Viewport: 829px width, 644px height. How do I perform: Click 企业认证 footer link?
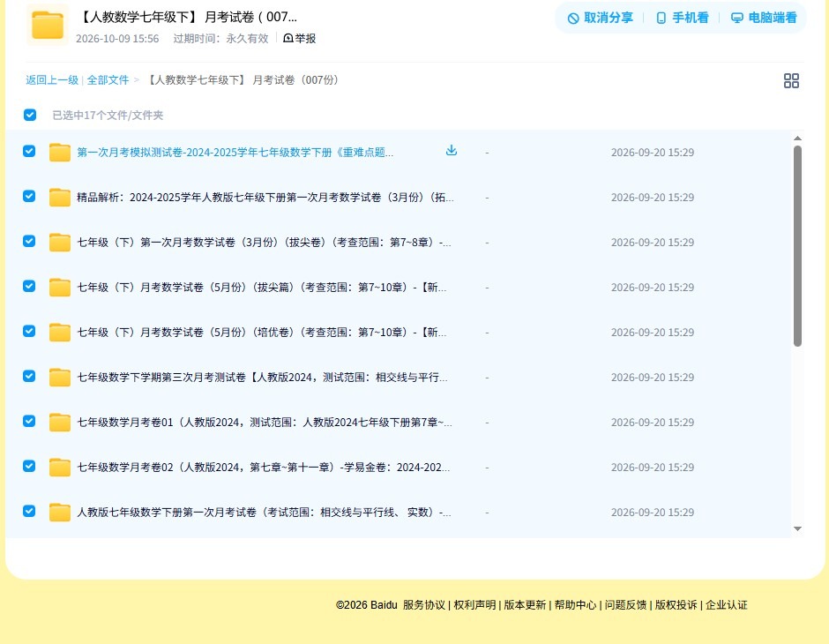(x=727, y=604)
